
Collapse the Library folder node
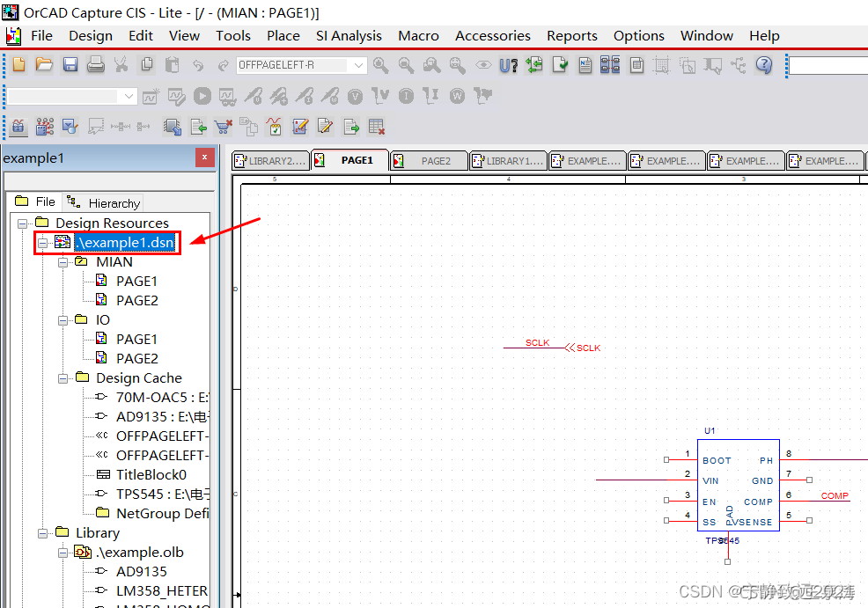(43, 533)
